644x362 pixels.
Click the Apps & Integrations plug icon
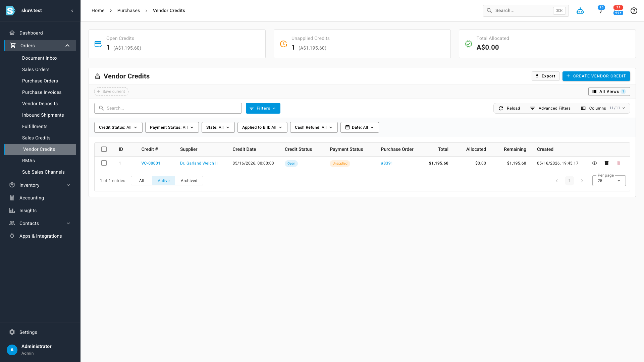[x=12, y=236]
